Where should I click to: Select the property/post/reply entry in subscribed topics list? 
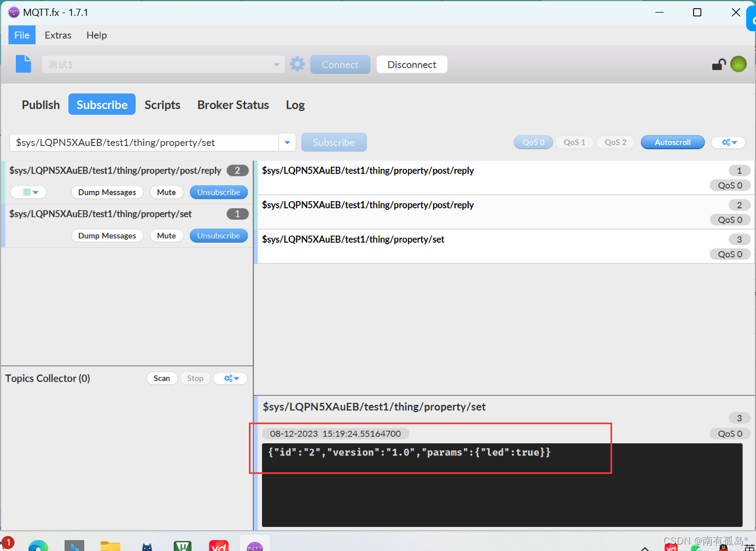[x=127, y=183]
